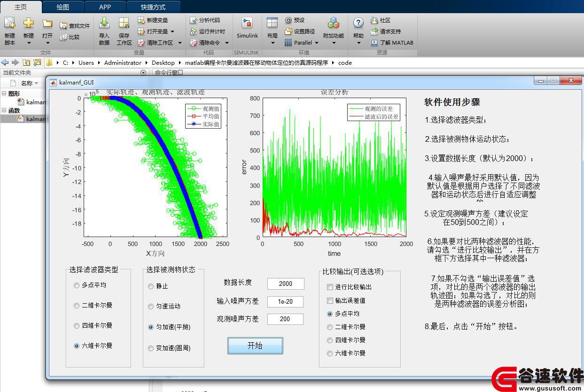Expand the 清除命令 dropdown arrow
The image size is (584, 392).
point(226,43)
